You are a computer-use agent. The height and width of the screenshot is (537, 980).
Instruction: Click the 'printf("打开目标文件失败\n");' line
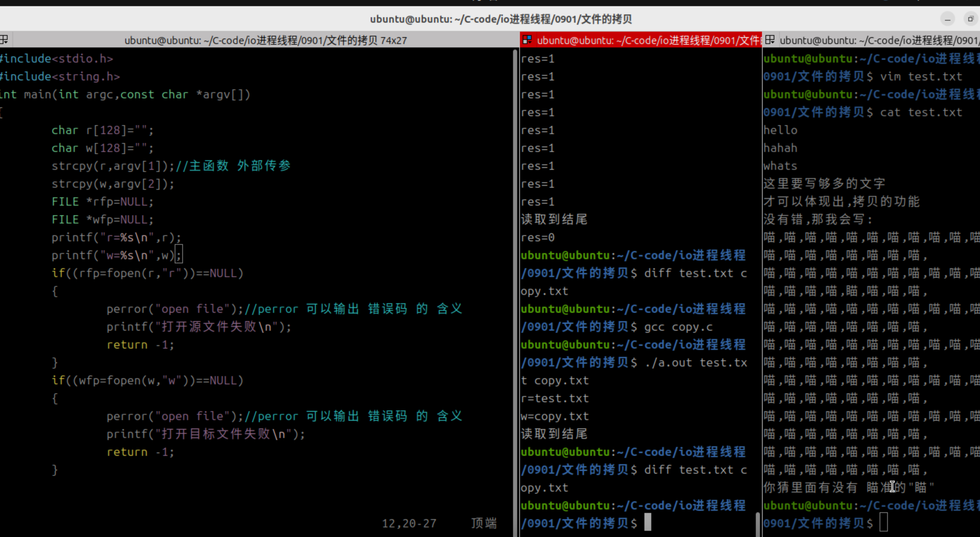[205, 434]
